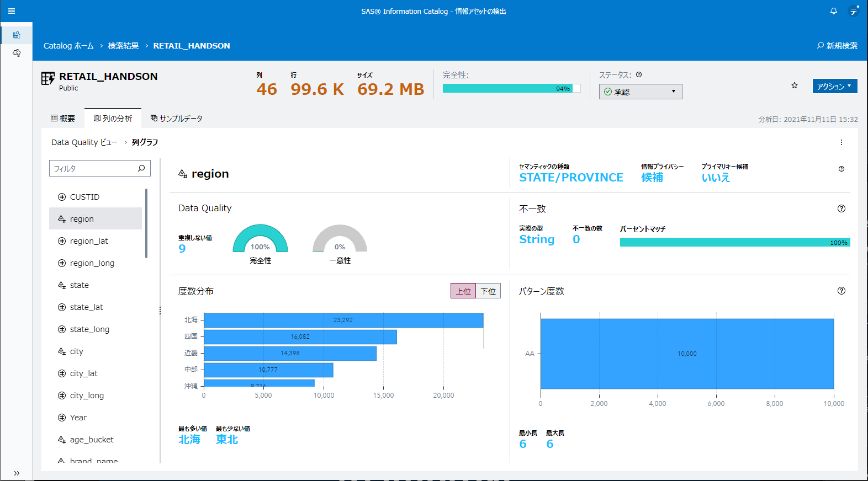Show info icon next to ステータス
Viewport: 868px width, 481px height.
click(x=639, y=74)
